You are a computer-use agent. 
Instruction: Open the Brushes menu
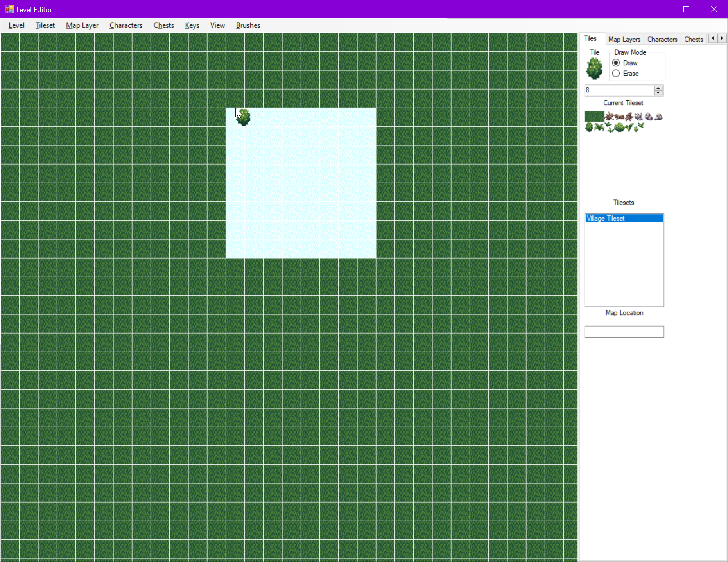point(248,25)
